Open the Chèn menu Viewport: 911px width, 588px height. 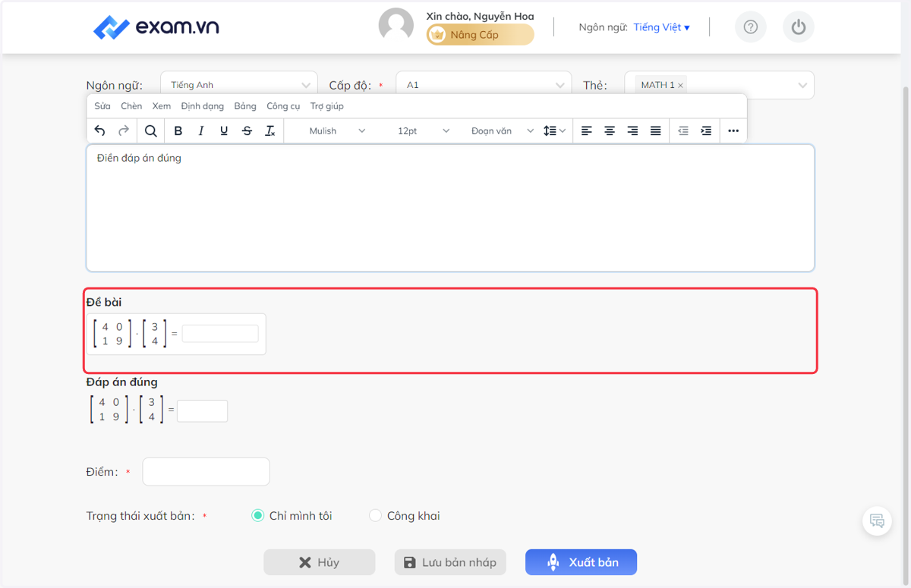coord(131,106)
